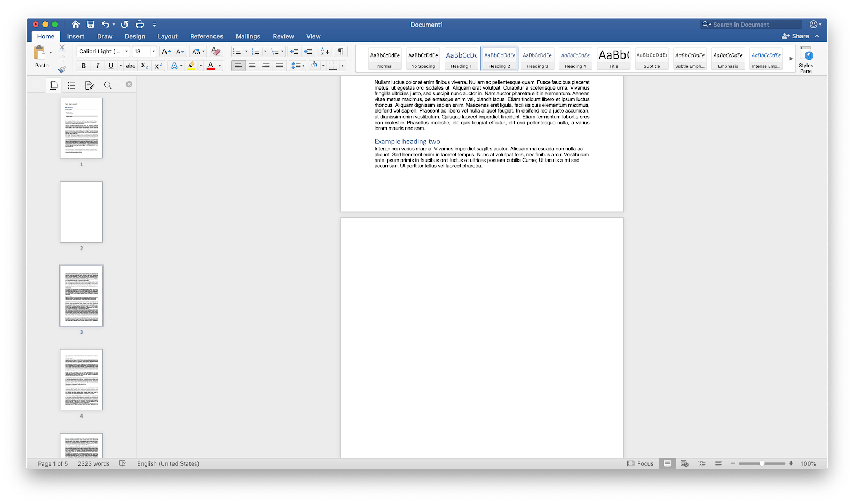Viewport: 854px width, 504px height.
Task: Switch to Draft view
Action: coord(718,463)
